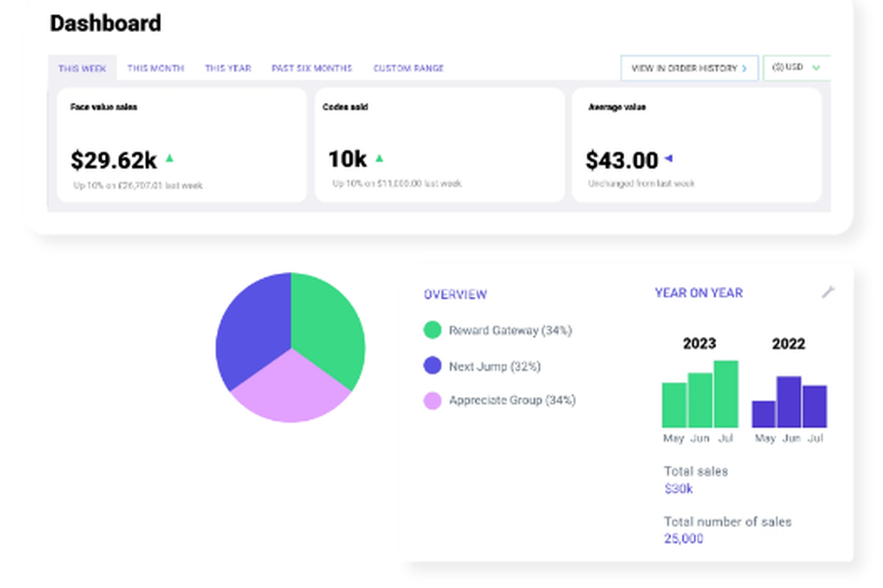The image size is (883, 588).
Task: Click the Total number of sales label
Action: point(728,522)
